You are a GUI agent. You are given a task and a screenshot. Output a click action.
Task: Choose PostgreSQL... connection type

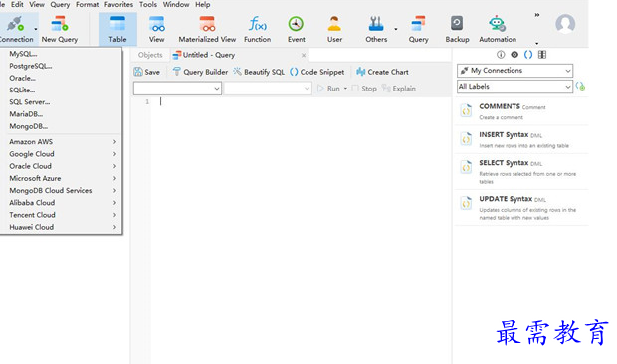pos(61,66)
